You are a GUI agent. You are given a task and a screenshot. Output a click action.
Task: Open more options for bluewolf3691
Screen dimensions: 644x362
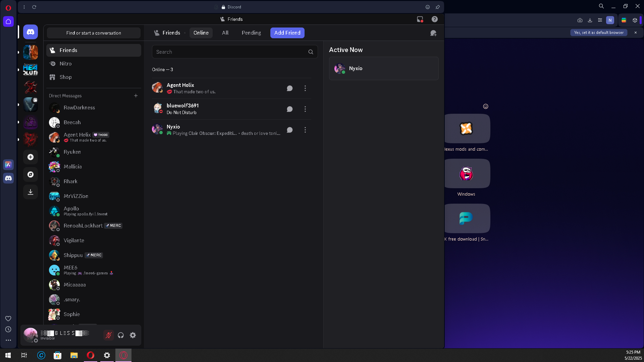click(305, 109)
